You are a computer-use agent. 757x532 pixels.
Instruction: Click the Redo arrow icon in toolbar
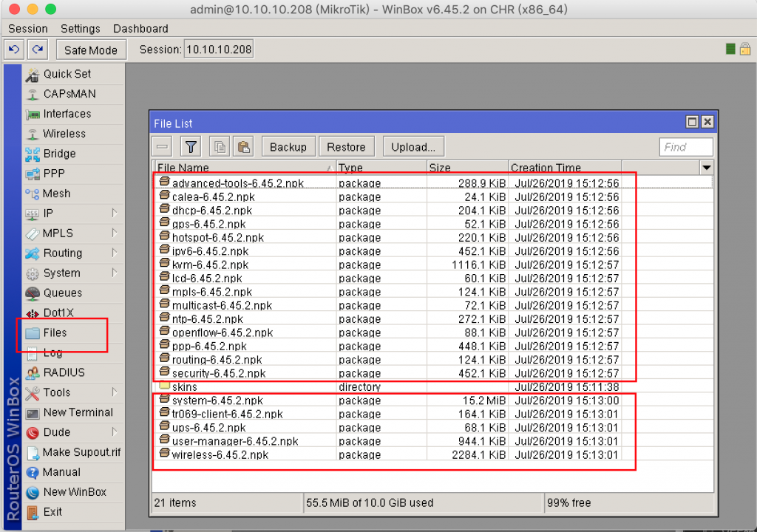[x=38, y=50]
